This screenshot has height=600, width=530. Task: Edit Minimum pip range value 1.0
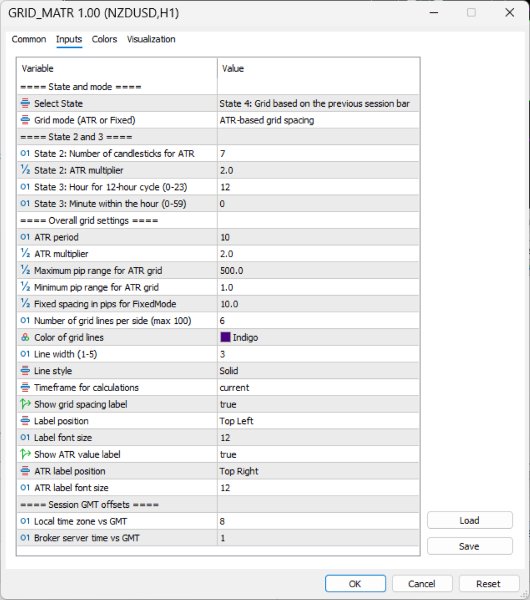point(318,287)
